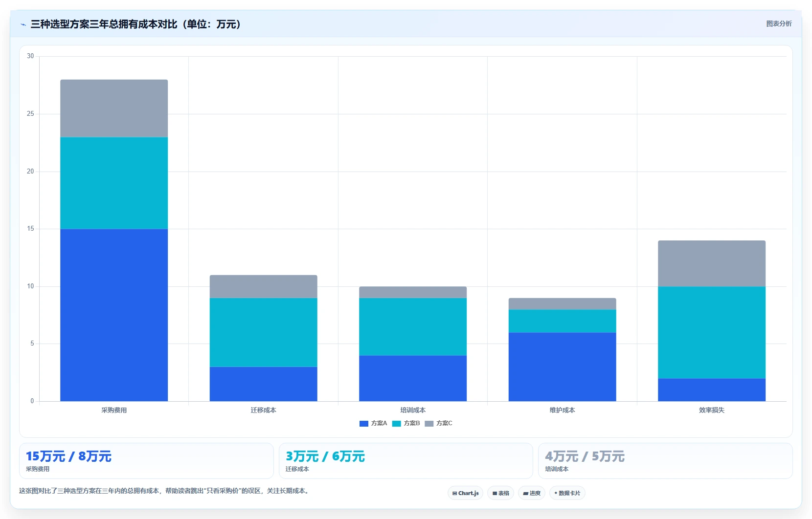Image resolution: width=812 pixels, height=519 pixels.
Task: Click the 3万元 / 6万元 data card value
Action: tap(325, 456)
